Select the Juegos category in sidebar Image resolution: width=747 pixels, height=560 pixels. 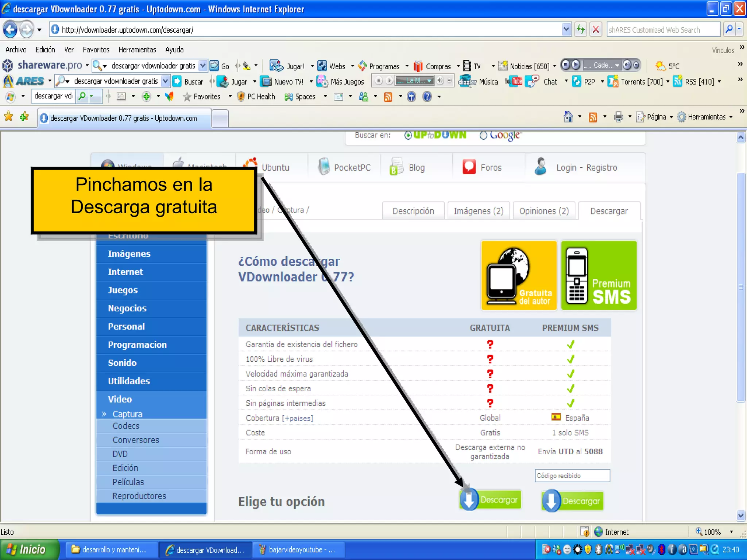pos(151,290)
